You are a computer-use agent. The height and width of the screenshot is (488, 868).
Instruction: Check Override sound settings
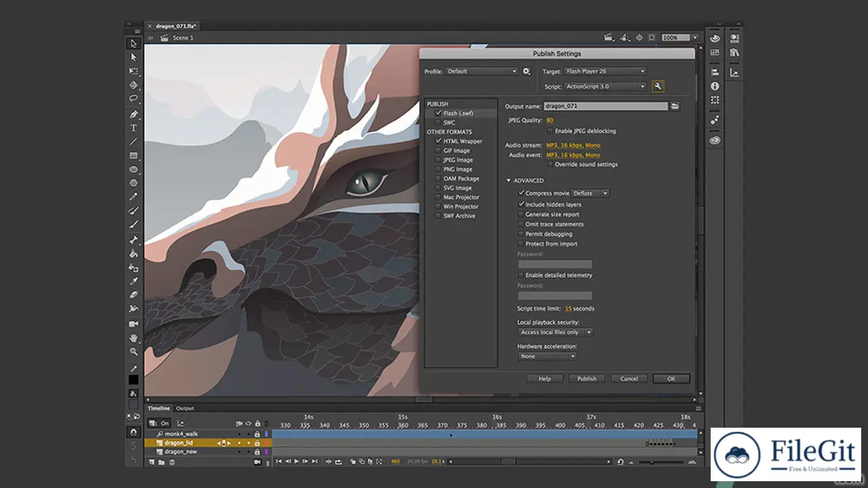click(x=550, y=164)
